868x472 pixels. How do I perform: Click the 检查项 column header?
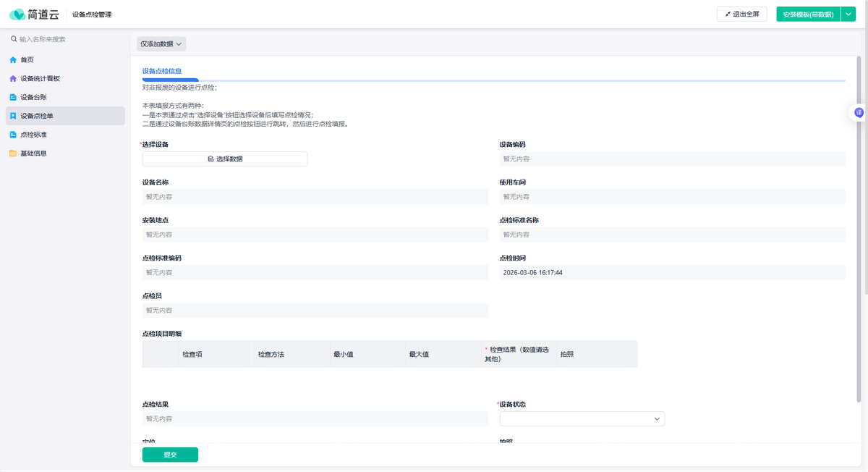coord(216,354)
